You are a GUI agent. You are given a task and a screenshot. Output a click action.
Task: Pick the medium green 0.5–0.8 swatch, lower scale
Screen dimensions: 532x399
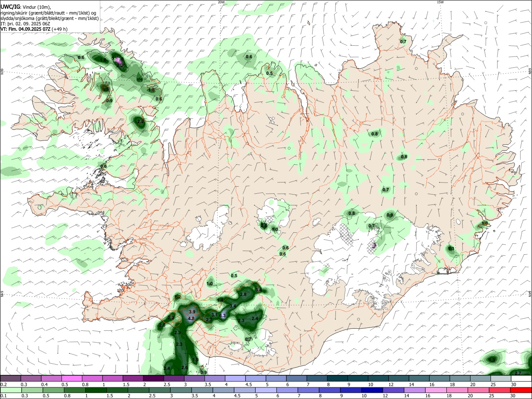53,390
